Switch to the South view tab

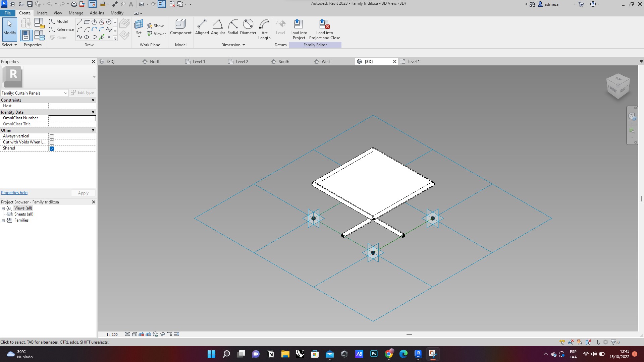coord(284,61)
